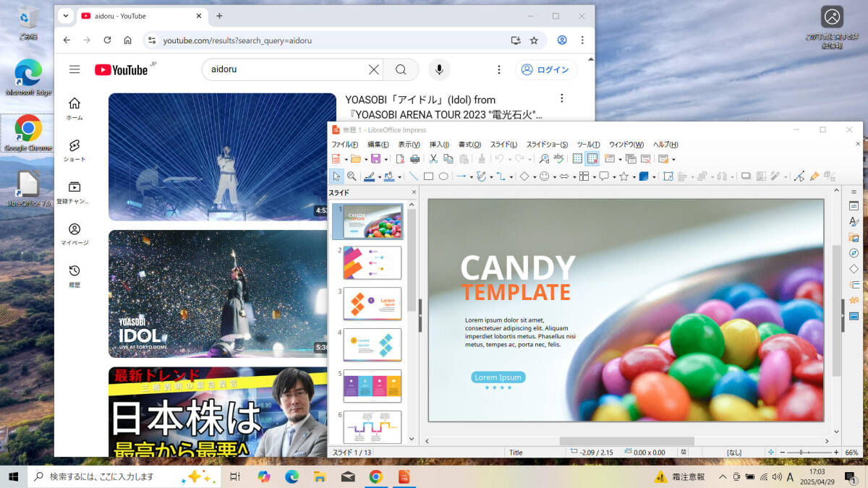Select the diamond Basic Shapes tool
The image size is (868, 488).
point(524,176)
